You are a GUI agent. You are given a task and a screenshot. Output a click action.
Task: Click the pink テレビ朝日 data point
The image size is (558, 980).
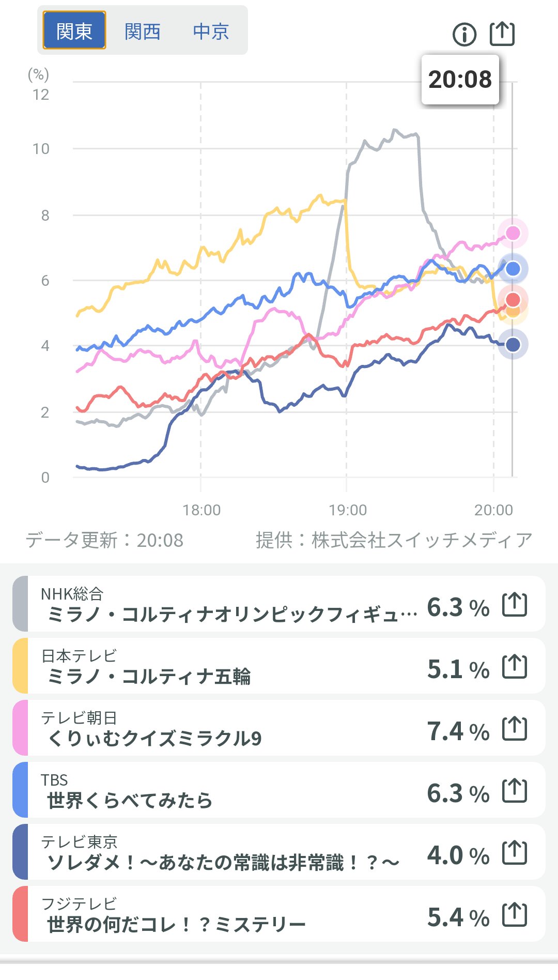click(x=513, y=233)
